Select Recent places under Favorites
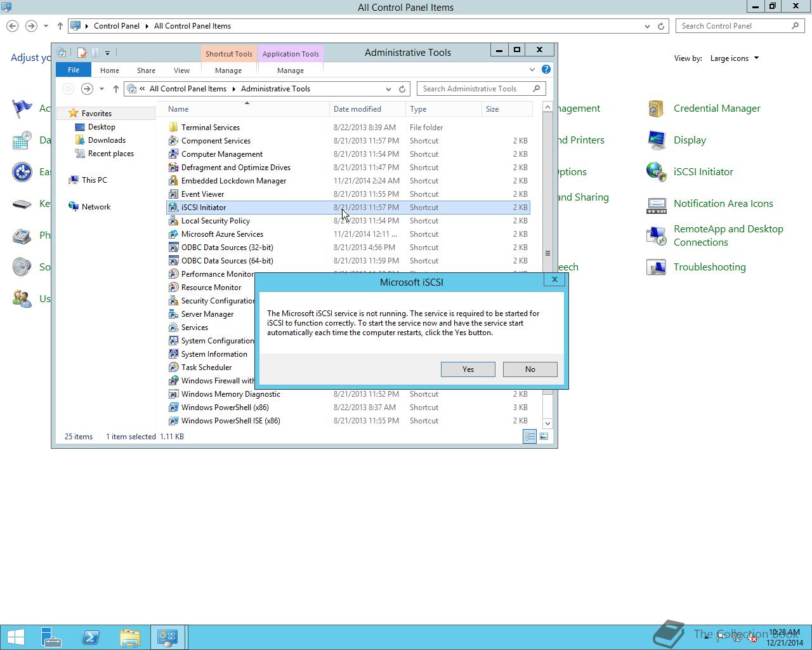 (x=110, y=154)
